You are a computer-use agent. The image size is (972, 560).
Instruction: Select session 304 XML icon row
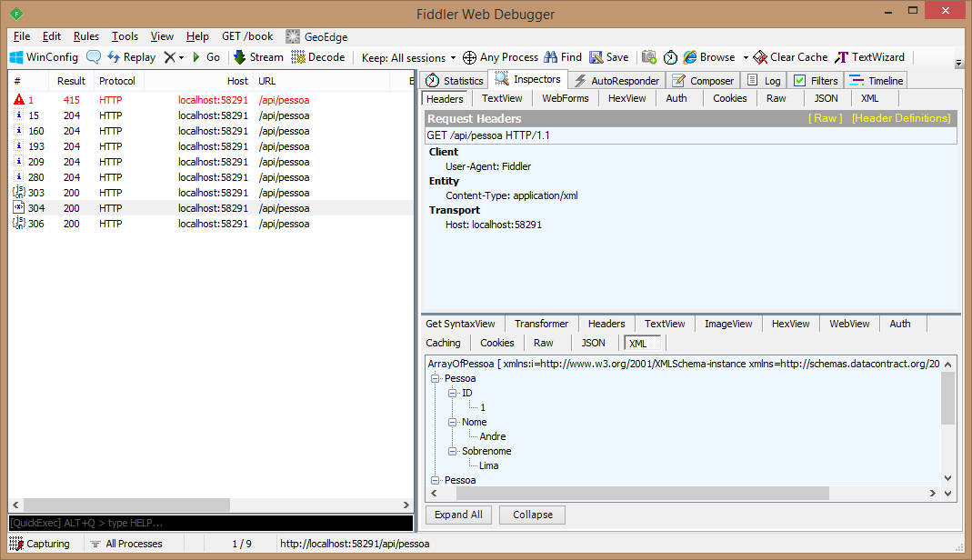pos(211,209)
